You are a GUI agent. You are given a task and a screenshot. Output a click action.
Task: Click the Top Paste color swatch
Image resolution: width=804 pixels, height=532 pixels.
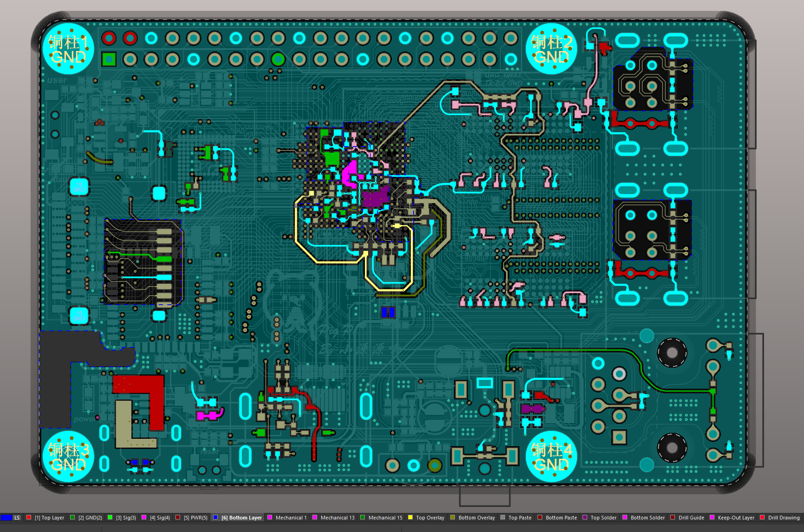pyautogui.click(x=503, y=518)
